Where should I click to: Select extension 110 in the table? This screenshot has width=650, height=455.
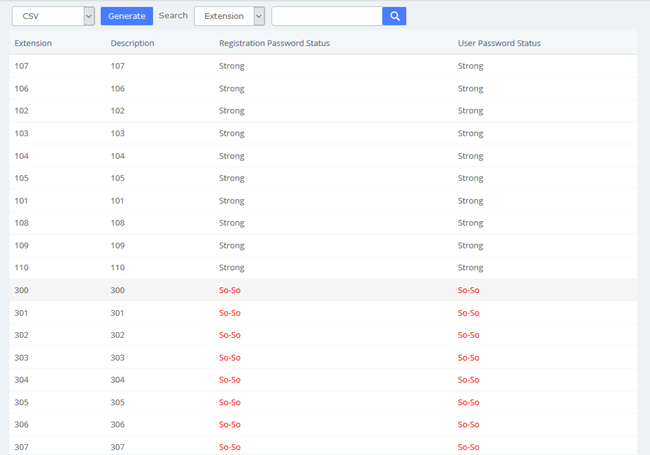tap(22, 268)
